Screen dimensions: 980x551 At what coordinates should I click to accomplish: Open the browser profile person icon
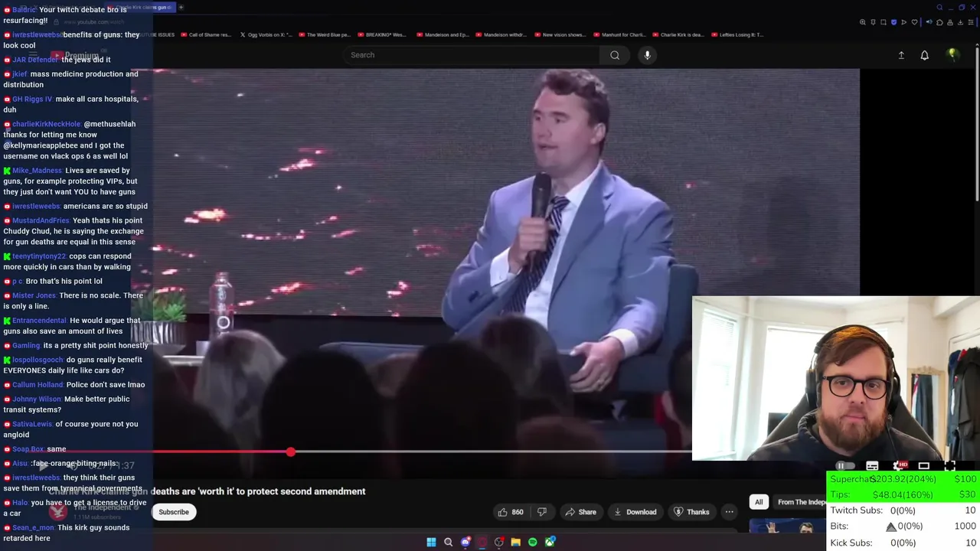click(950, 22)
